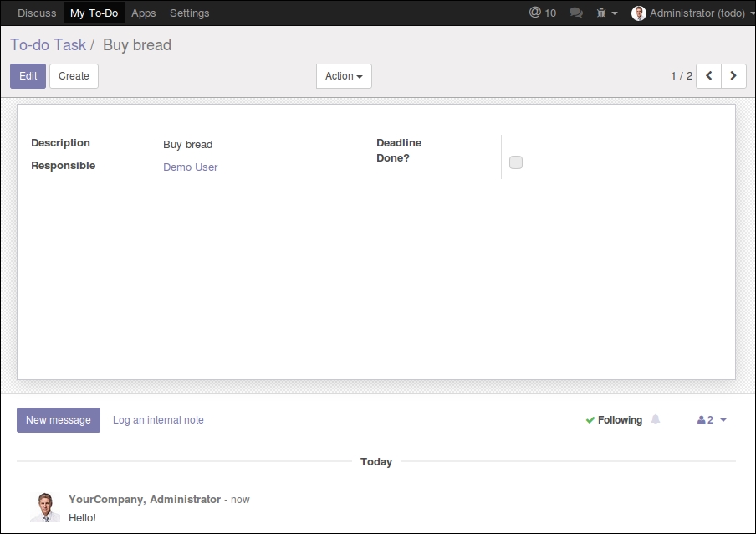Go to previous record arrow

(x=709, y=75)
